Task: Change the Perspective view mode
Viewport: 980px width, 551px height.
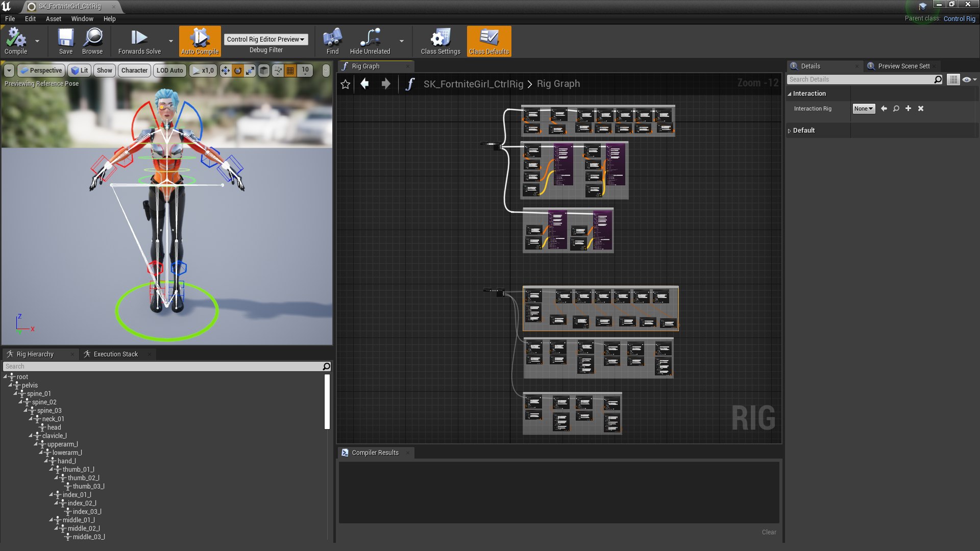Action: 41,70
